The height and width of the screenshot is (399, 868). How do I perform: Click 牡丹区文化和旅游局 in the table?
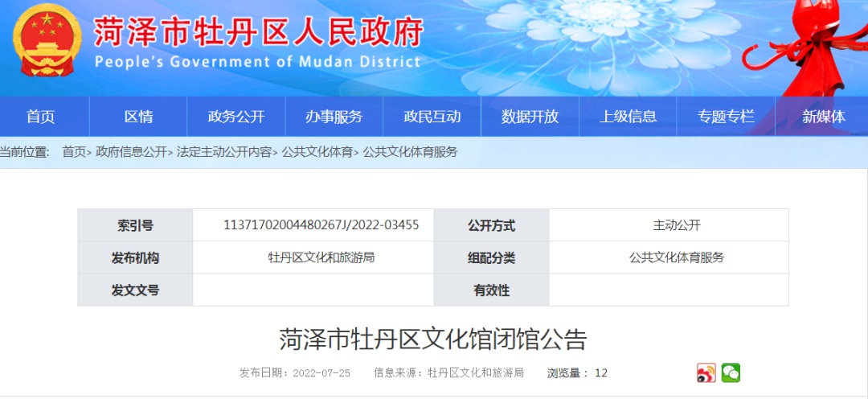[x=321, y=257]
